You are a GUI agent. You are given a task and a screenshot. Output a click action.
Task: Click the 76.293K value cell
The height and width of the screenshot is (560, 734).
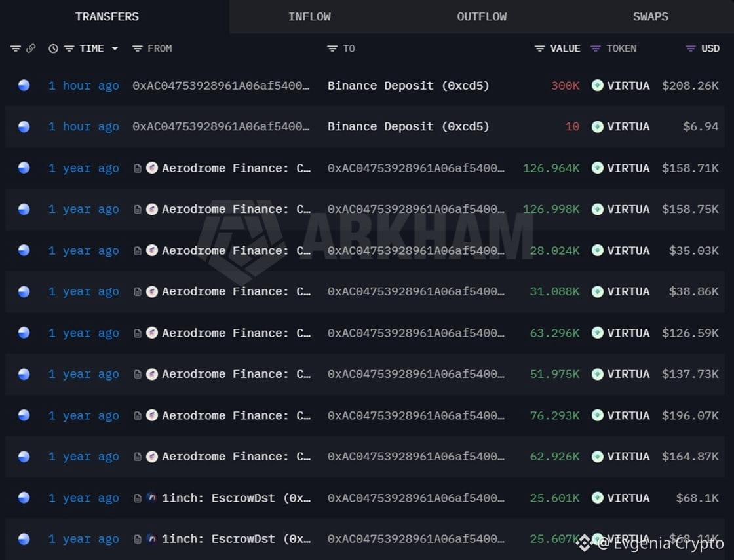(x=554, y=415)
